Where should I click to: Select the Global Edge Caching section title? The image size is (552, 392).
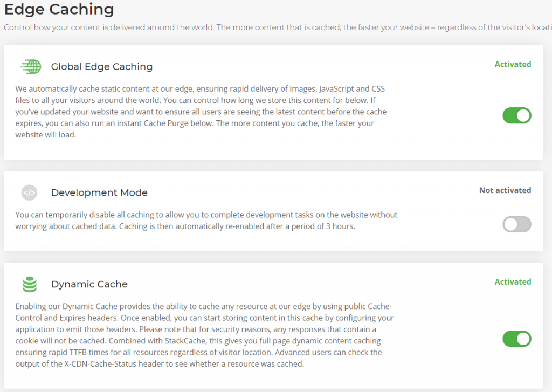point(102,66)
